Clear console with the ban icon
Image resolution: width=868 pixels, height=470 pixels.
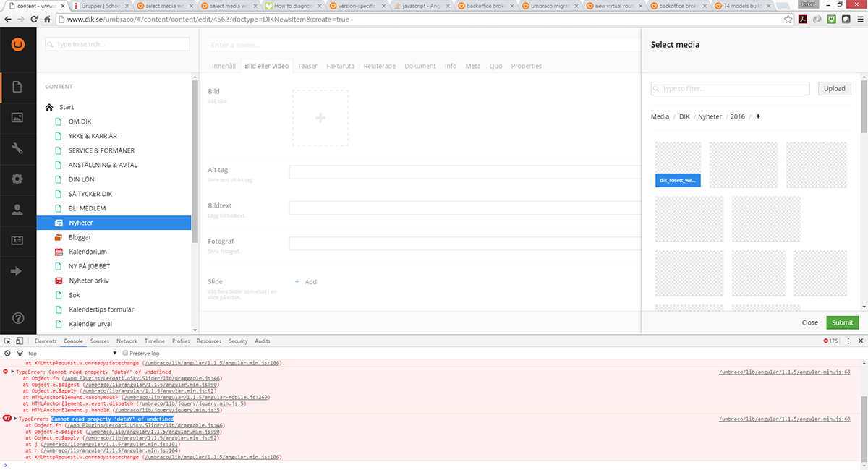click(x=8, y=353)
